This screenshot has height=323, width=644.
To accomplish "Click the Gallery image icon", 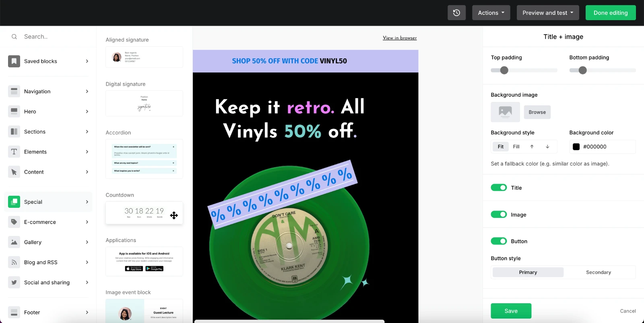I will [14, 242].
